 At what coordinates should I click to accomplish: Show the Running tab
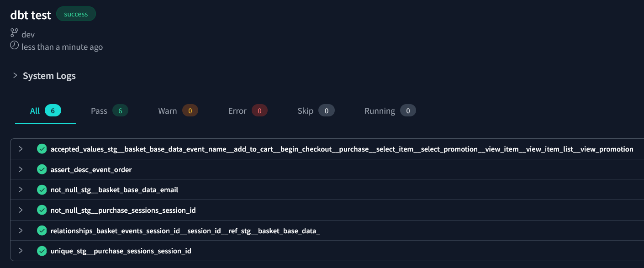click(x=390, y=110)
